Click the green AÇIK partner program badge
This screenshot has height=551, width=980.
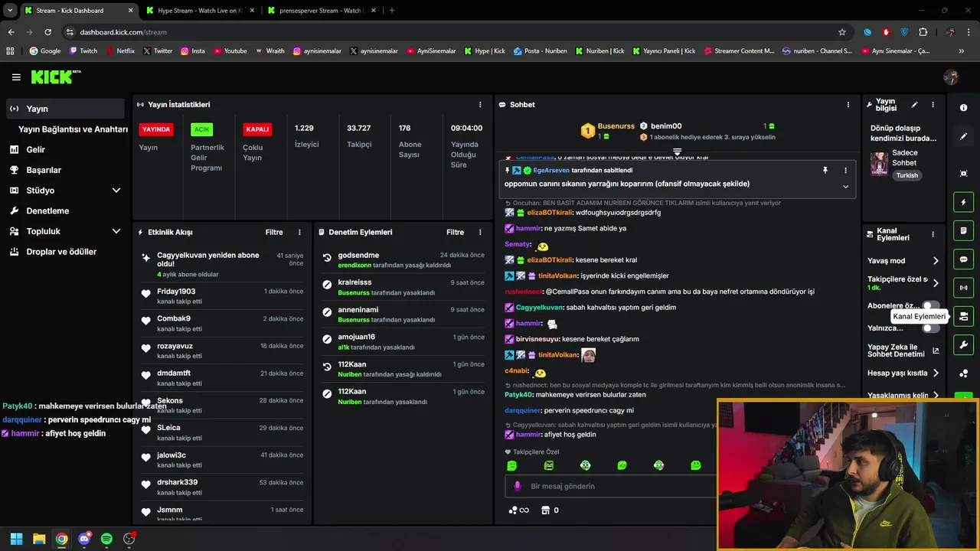click(201, 129)
